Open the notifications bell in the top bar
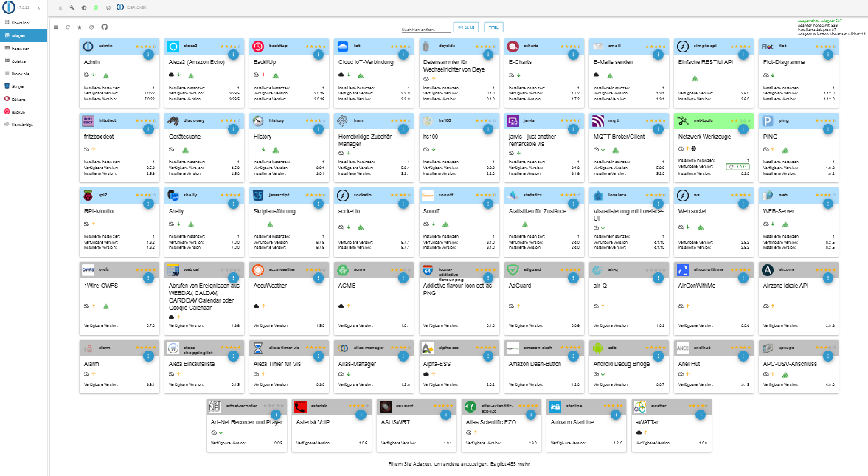 pos(60,8)
